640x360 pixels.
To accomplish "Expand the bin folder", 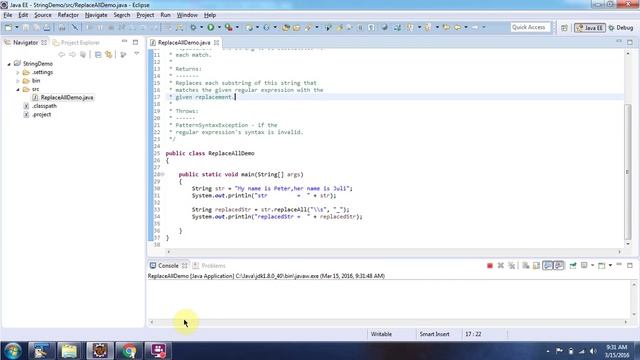I will pyautogui.click(x=18, y=81).
